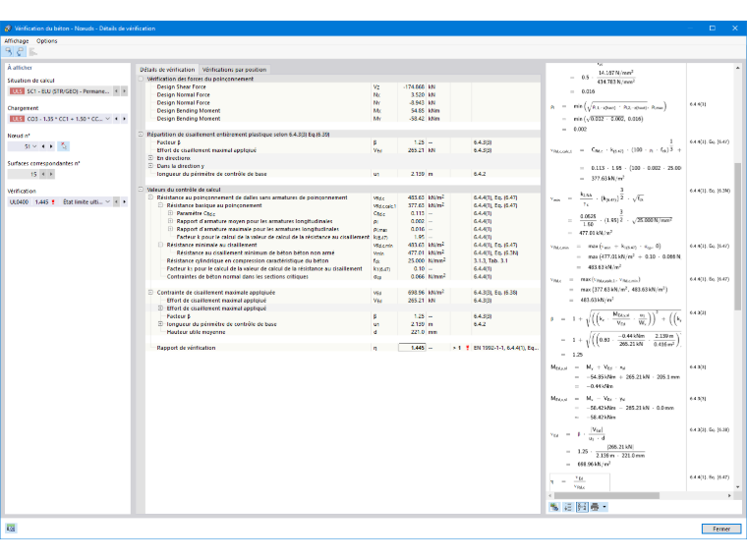Click the second toolbar icon below Options
Viewport: 747px width, 560px height.
(21, 51)
